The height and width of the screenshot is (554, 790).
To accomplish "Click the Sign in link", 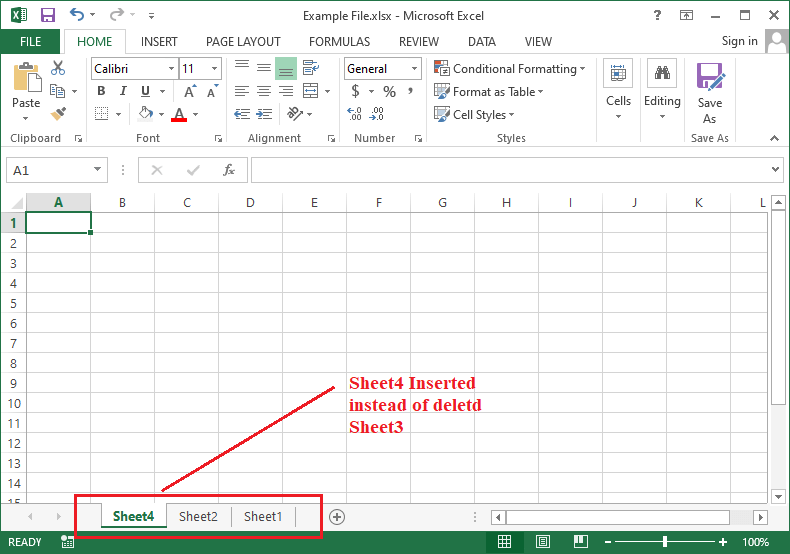I will point(739,41).
